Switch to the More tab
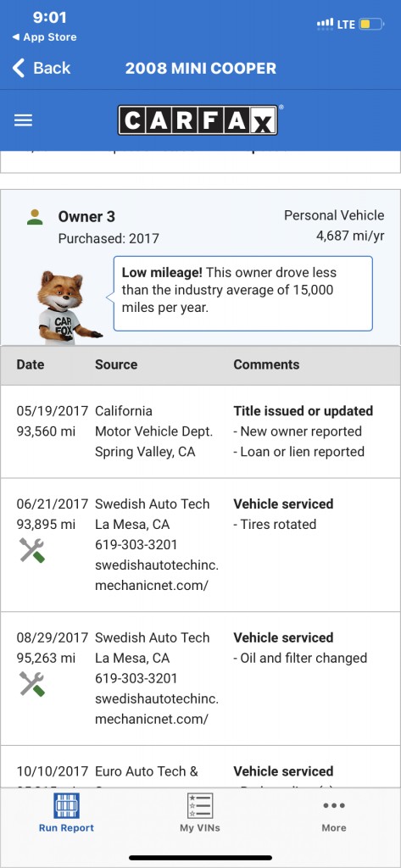This screenshot has height=868, width=401. (334, 813)
